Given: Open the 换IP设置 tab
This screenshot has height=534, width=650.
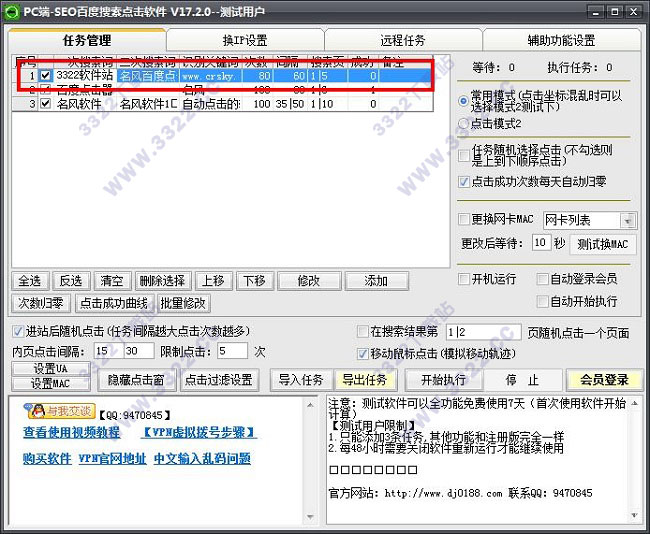Looking at the screenshot, I should 245,40.
